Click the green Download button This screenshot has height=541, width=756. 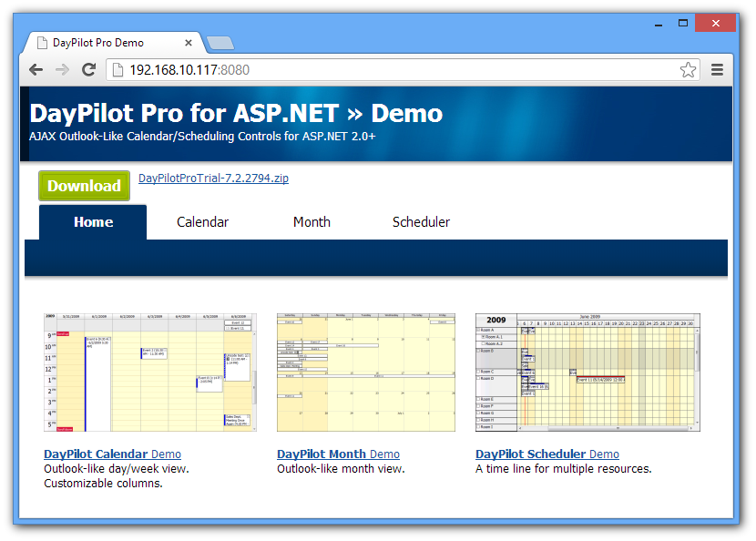[x=85, y=186]
